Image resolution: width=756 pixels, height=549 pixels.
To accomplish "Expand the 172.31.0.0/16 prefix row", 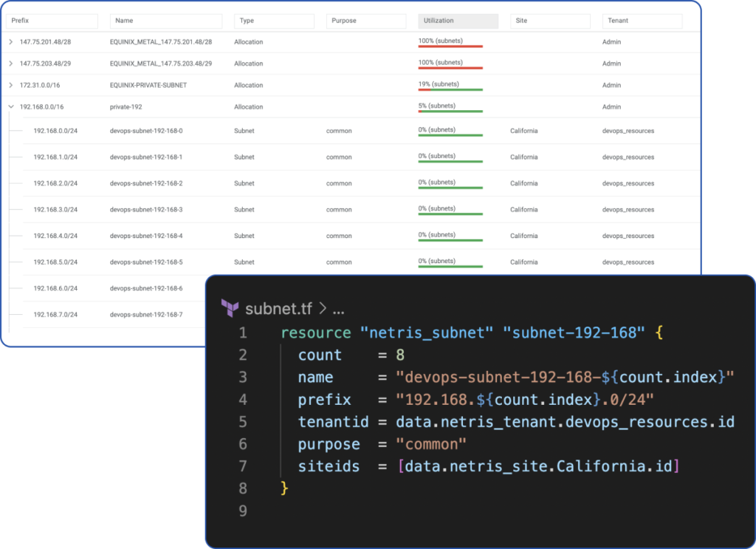I will 10,85.
